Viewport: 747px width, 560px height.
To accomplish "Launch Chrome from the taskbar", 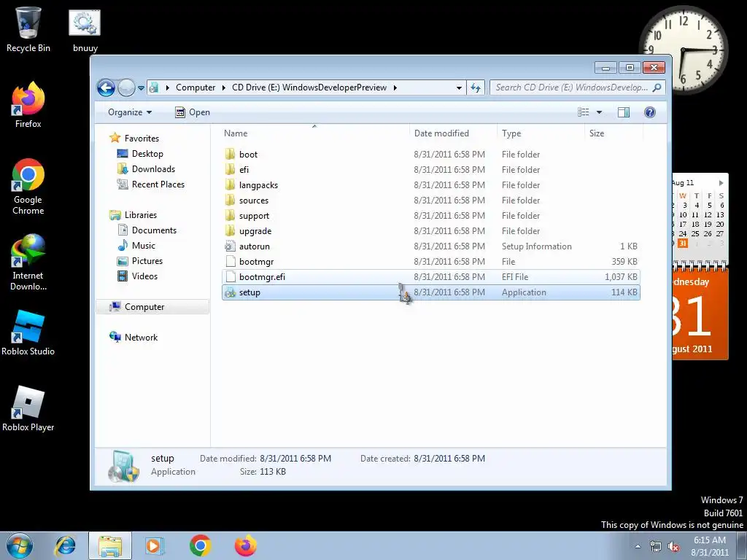I will tap(200, 545).
